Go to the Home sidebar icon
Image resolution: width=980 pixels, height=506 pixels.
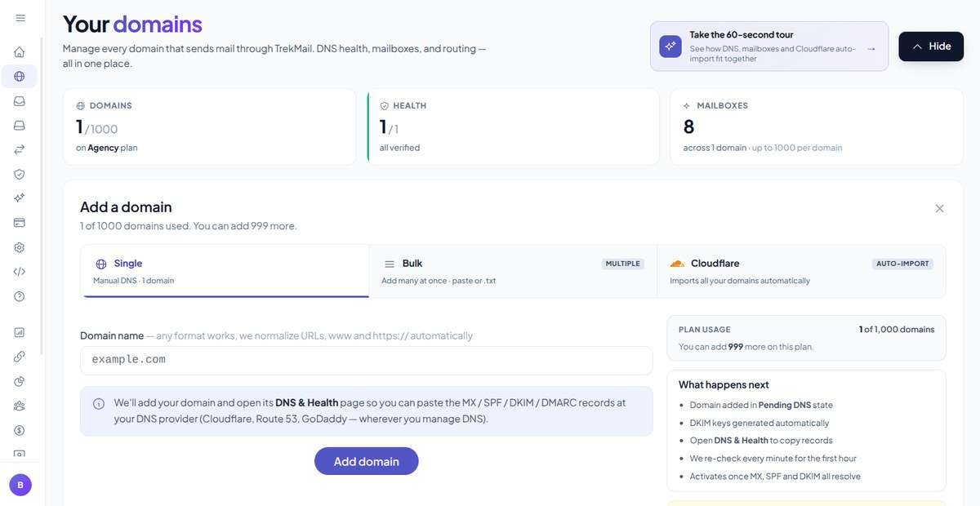point(20,52)
